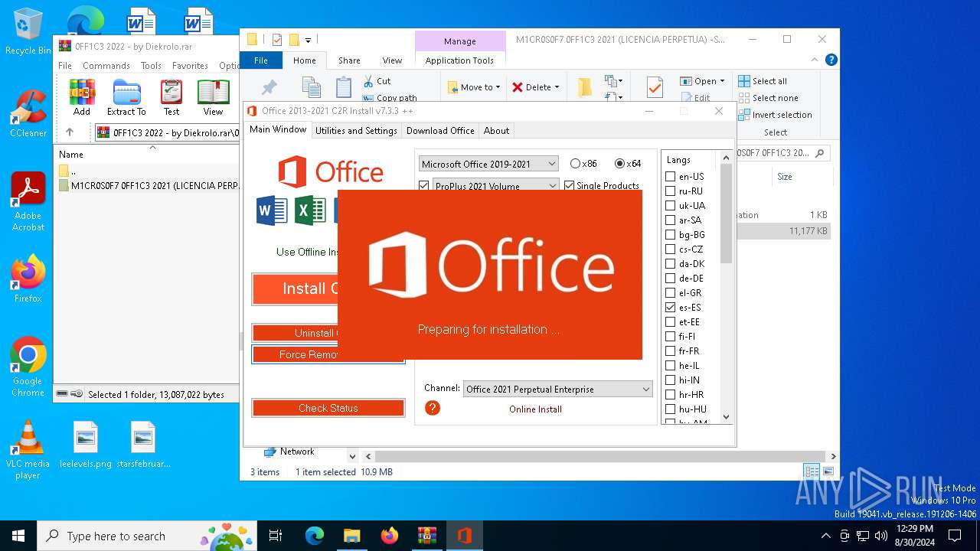
Task: Click WinRAR icon on taskbar
Action: click(426, 536)
